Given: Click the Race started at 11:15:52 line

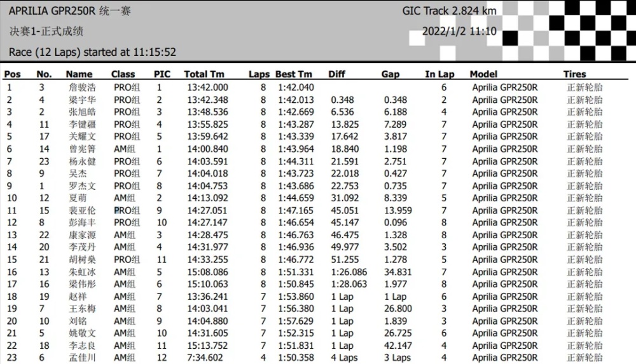Looking at the screenshot, I should click(92, 52).
